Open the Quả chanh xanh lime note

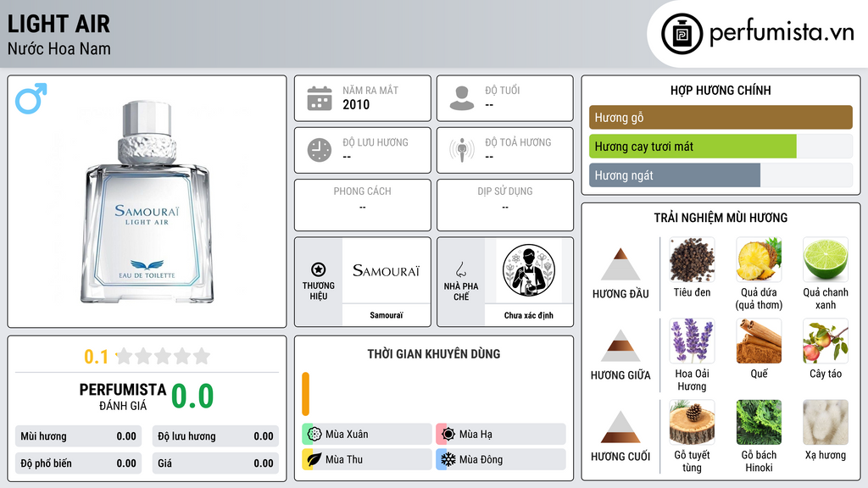(x=826, y=259)
